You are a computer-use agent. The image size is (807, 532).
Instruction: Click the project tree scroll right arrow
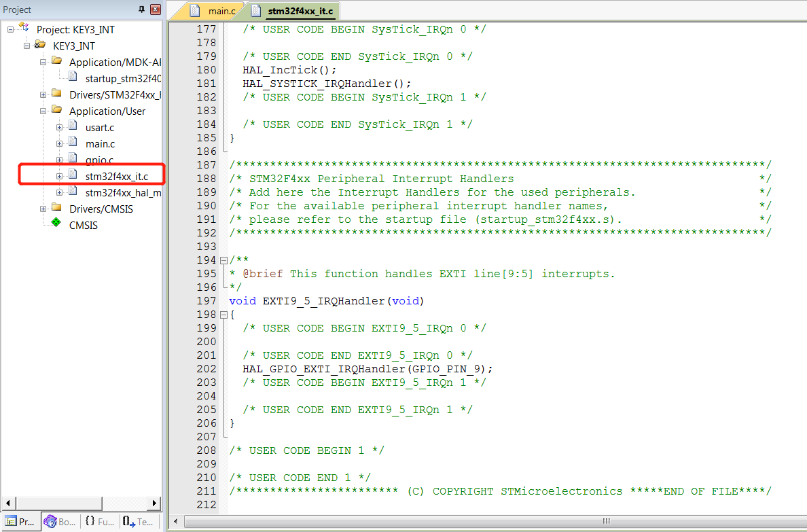coord(154,503)
